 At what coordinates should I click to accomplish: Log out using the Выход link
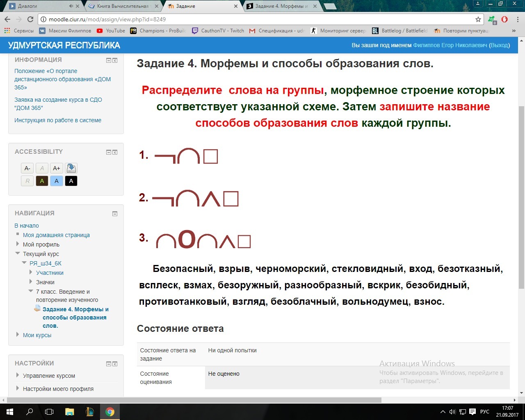[x=499, y=45]
